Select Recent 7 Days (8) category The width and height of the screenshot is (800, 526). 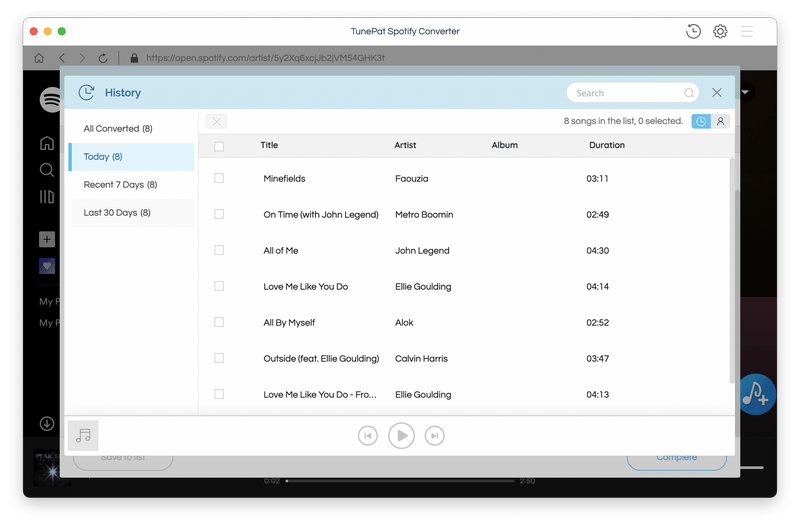[132, 185]
